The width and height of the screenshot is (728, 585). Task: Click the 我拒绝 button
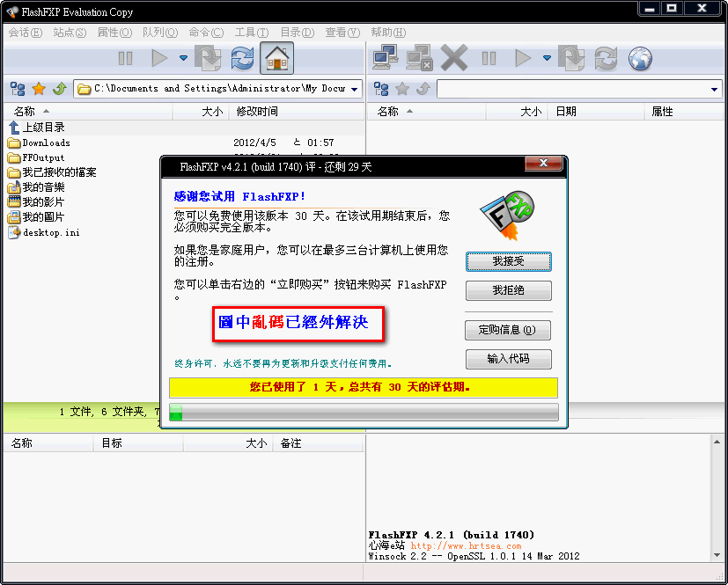[509, 290]
